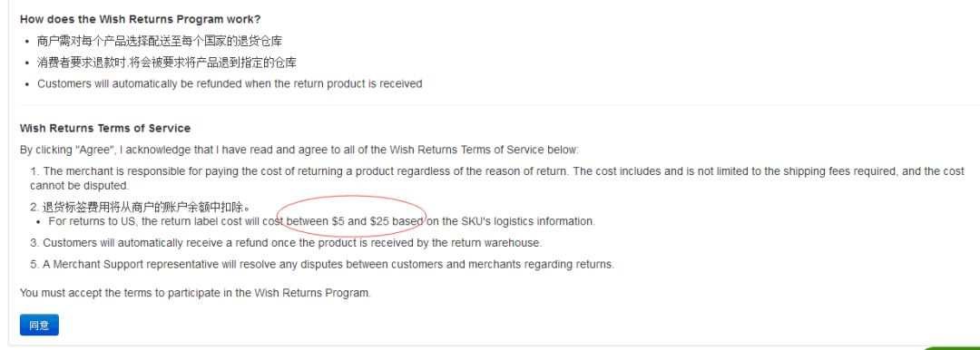Click term 3 about automatic refund at warehouse
The image size is (980, 350).
pos(286,242)
